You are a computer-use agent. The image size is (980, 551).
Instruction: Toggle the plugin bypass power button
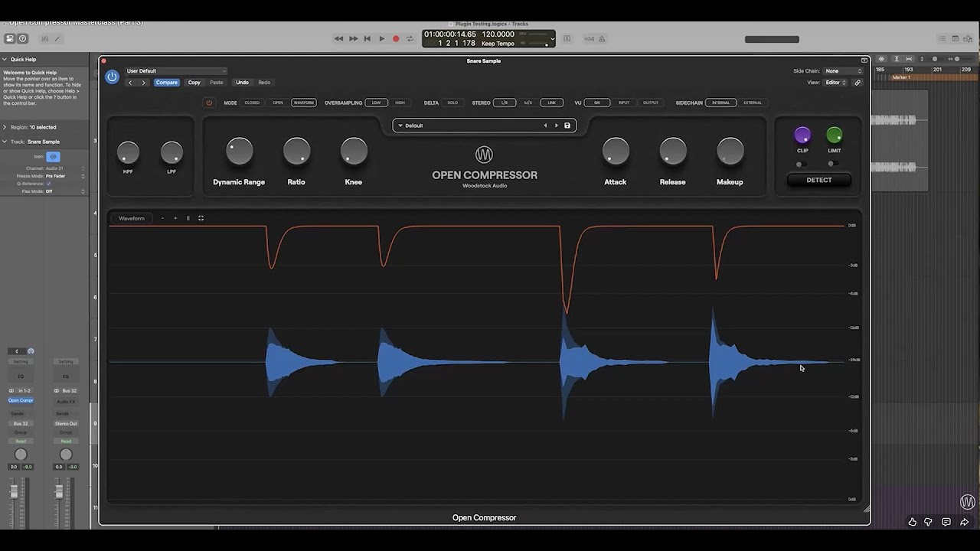coord(112,77)
